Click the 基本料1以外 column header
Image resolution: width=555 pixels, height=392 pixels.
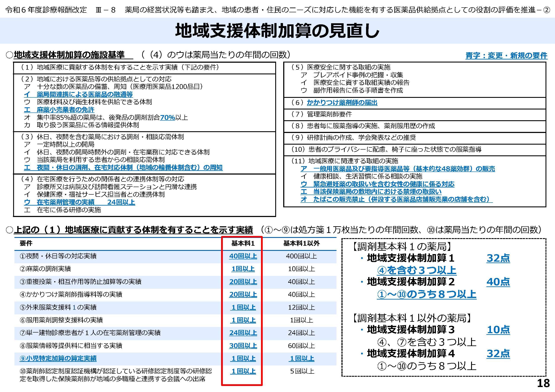click(301, 243)
